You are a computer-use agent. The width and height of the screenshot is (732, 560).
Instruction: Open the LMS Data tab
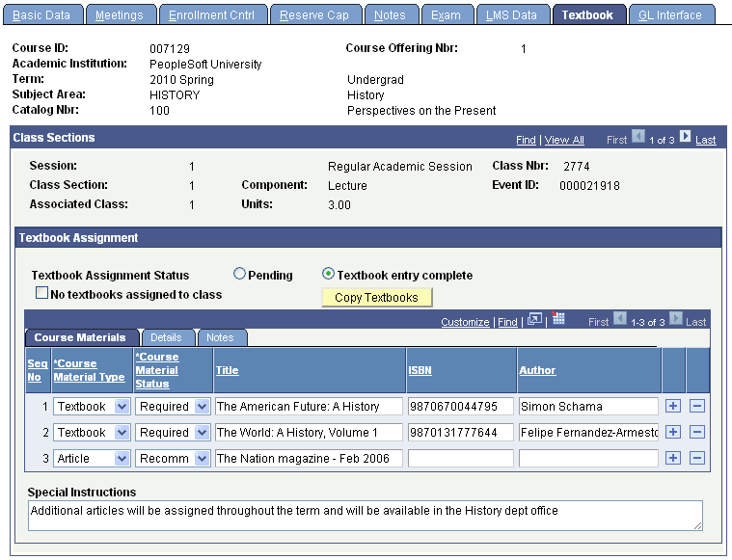pos(512,14)
